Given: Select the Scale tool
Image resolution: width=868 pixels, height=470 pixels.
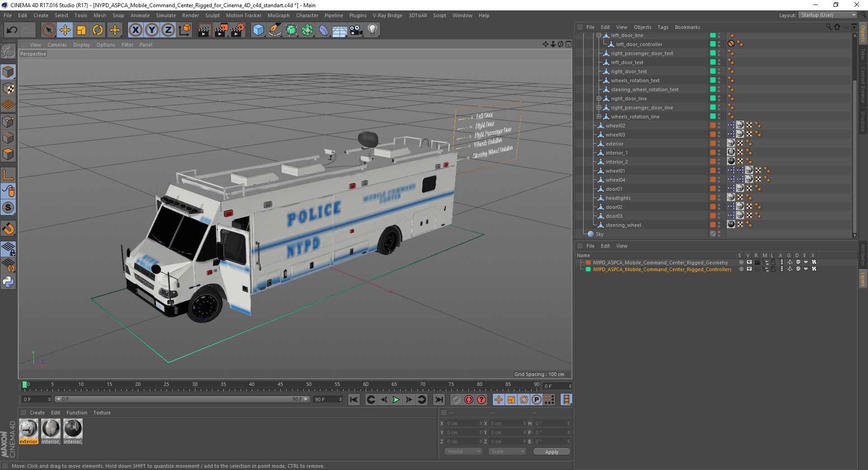Looking at the screenshot, I should click(x=81, y=30).
